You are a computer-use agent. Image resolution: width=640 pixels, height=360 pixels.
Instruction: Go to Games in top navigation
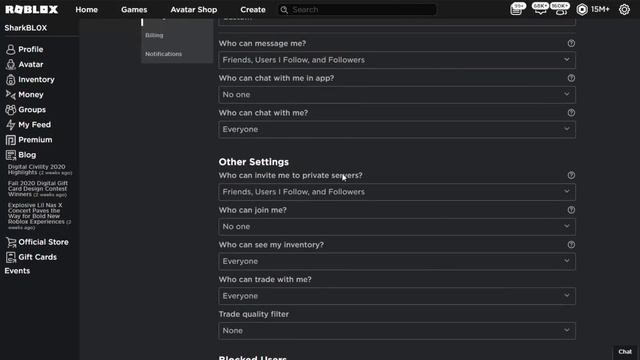[x=134, y=10]
